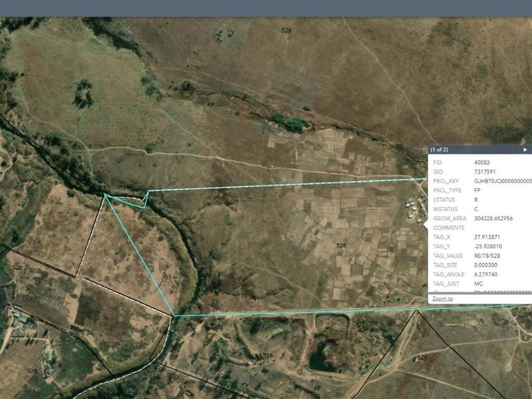
Task: Select the PRCL_KEY attribute row
Action: 465,180
